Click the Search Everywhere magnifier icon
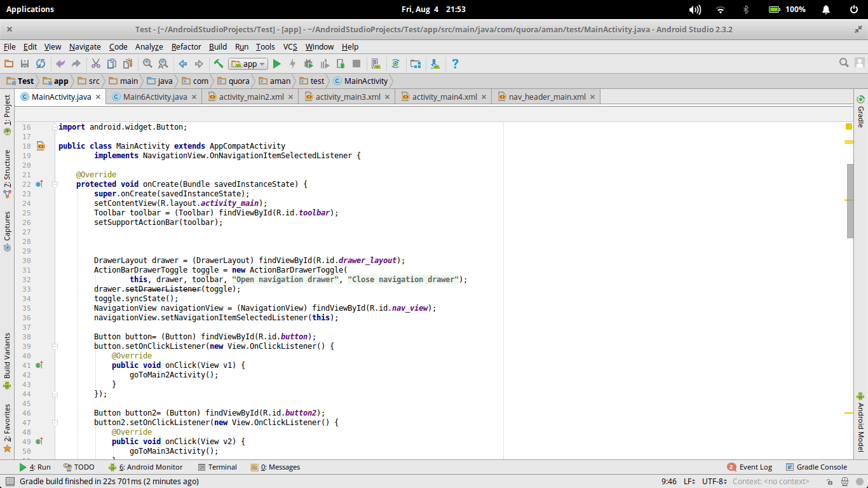 [x=844, y=63]
